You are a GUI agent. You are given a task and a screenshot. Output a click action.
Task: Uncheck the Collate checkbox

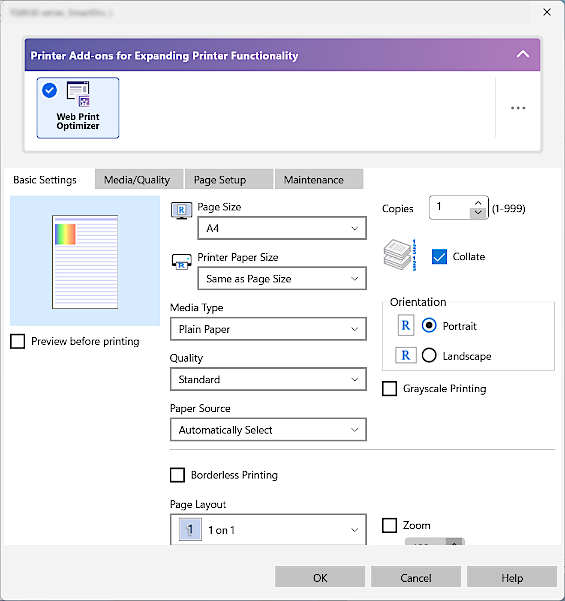click(439, 256)
